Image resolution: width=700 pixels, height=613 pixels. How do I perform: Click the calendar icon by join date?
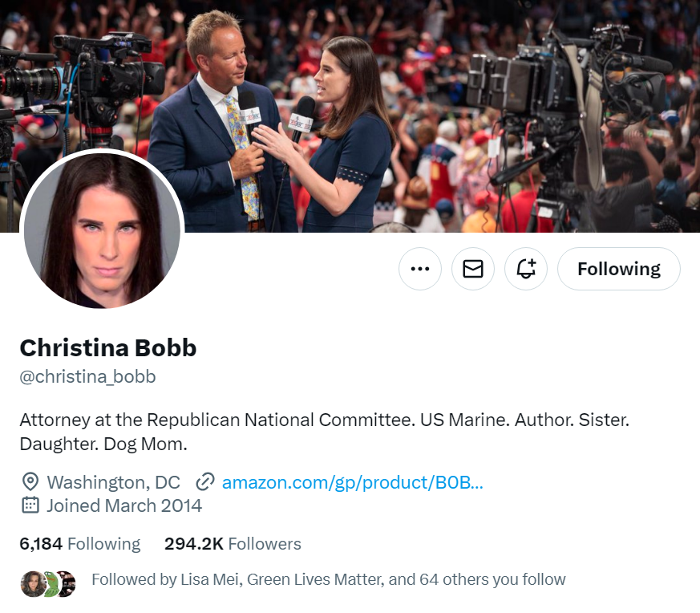tap(30, 505)
